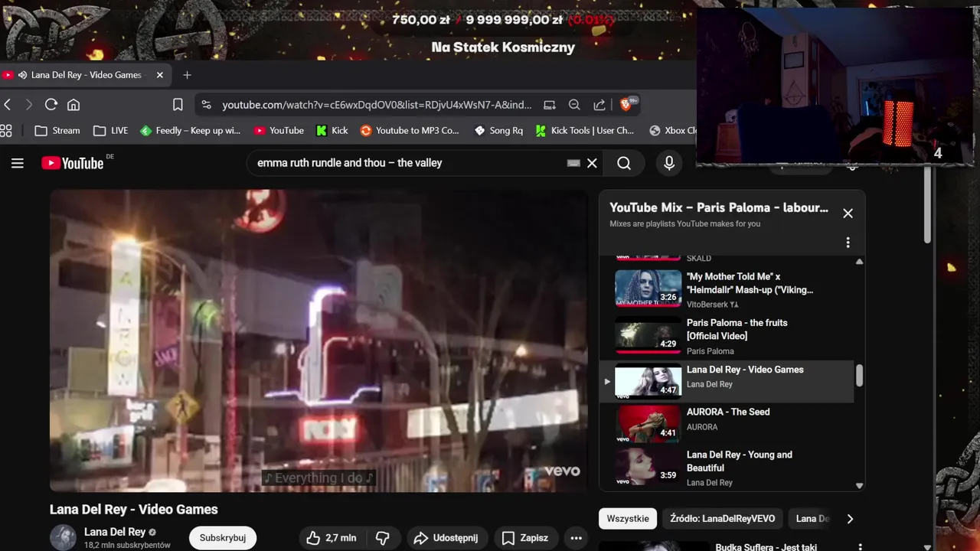This screenshot has width=980, height=551.
Task: Select the Wszystkie filter chip
Action: click(x=628, y=519)
